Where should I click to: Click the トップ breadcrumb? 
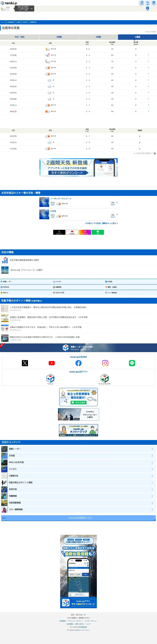(x=3, y=22)
